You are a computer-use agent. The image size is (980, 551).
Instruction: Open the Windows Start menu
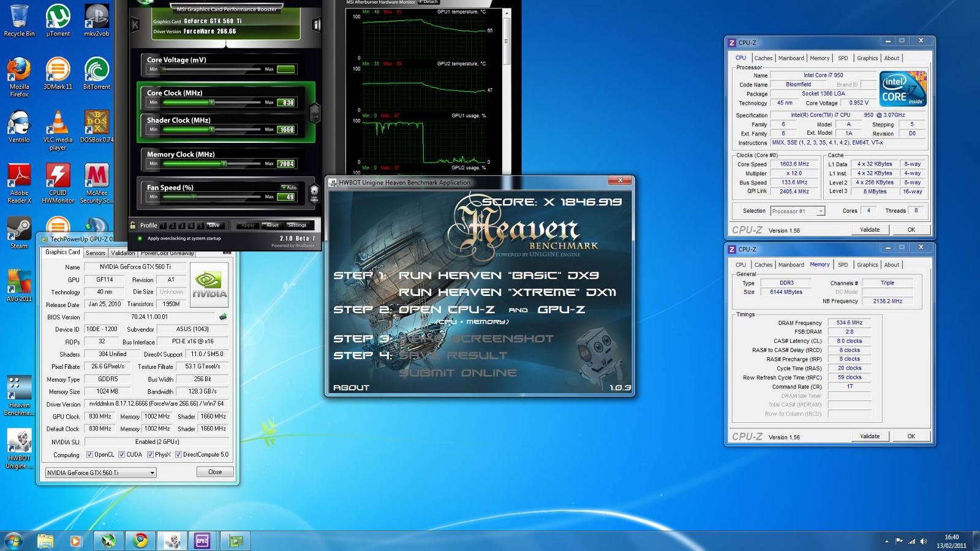pyautogui.click(x=14, y=541)
